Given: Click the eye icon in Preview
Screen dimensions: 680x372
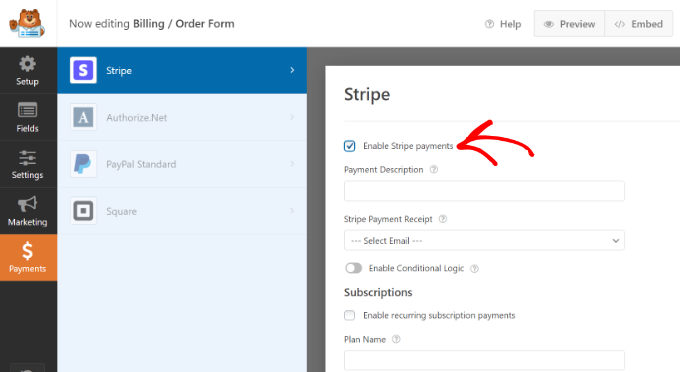Looking at the screenshot, I should coord(549,24).
